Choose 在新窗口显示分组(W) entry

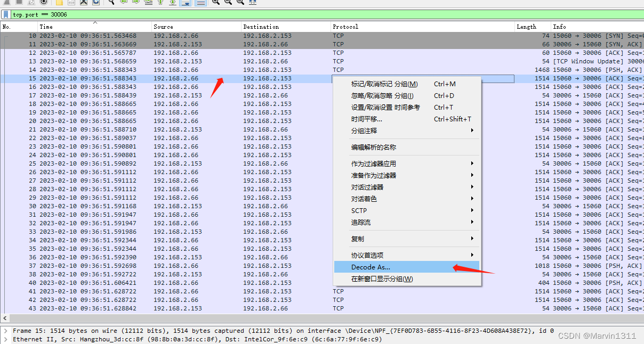coord(407,279)
